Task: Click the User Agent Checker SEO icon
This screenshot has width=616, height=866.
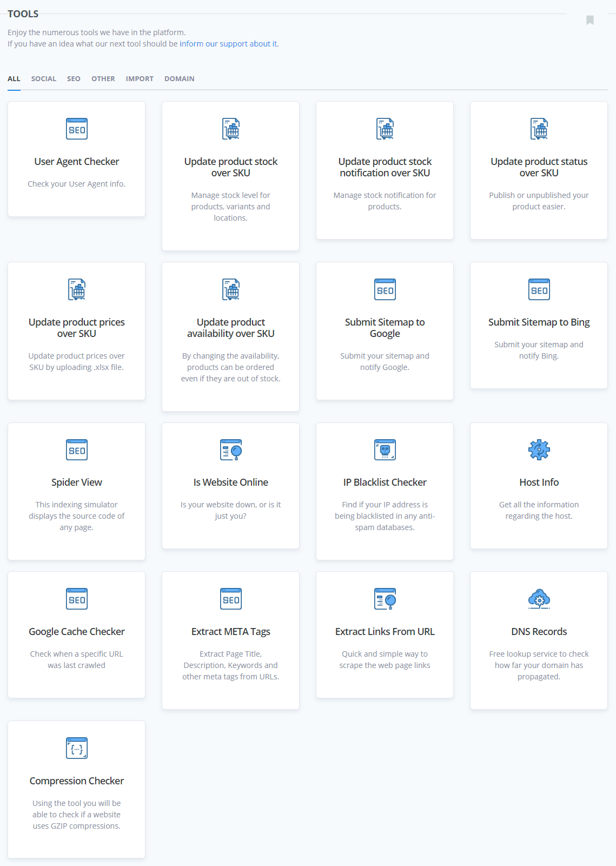Action: (x=77, y=129)
